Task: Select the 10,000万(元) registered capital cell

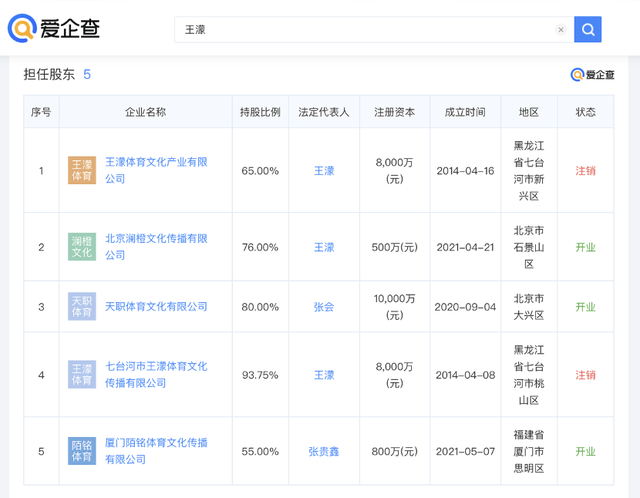Action: click(x=395, y=307)
